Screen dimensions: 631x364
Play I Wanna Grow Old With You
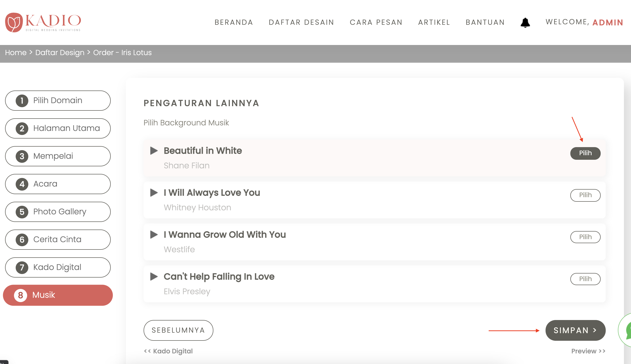pyautogui.click(x=154, y=235)
